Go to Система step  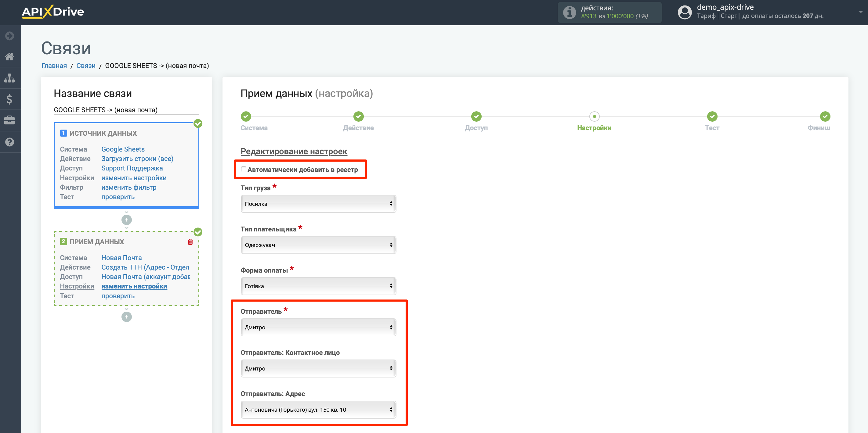246,116
